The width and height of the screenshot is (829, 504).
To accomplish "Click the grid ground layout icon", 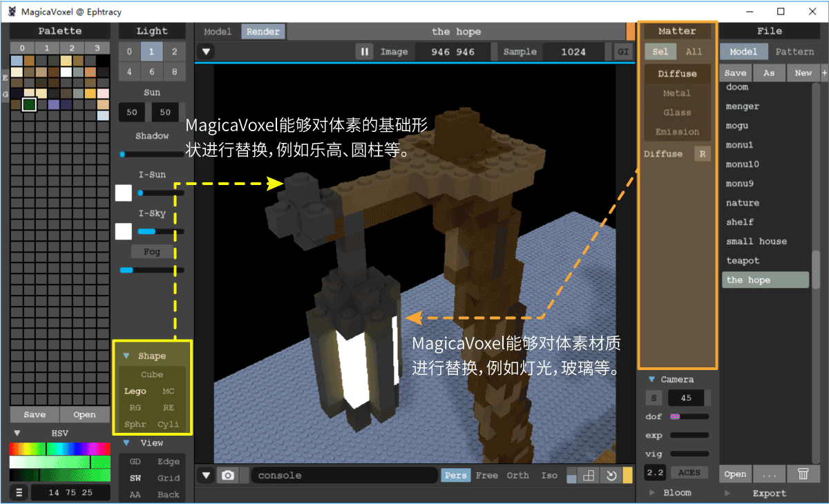I will pos(589,476).
